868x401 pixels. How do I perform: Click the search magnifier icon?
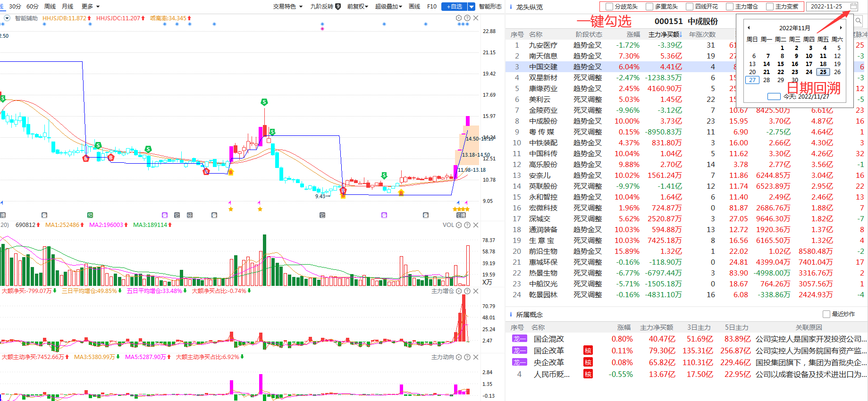pos(858,21)
